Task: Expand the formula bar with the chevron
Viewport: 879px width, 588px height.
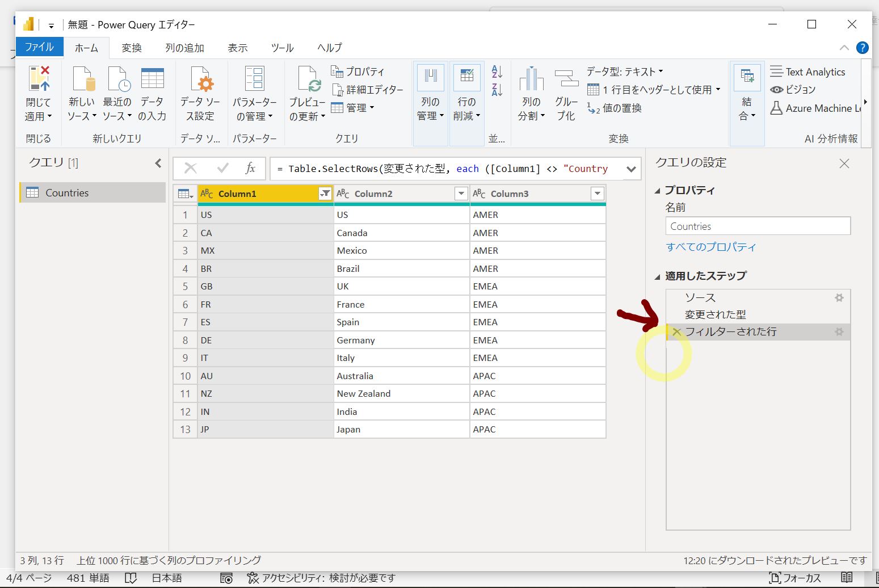Action: (x=631, y=169)
